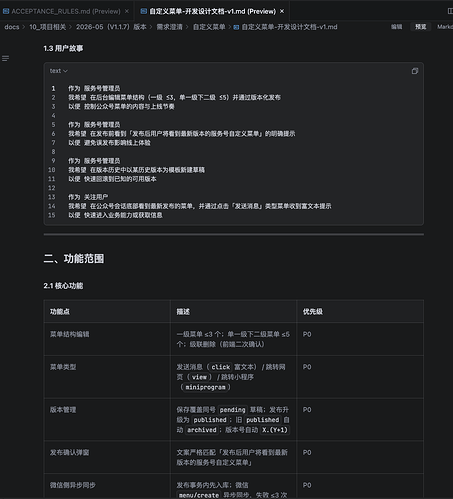The image size is (453, 499).
Task: Open 2026-05 (V1.1.7) 版本 breadcrumb
Action: coord(111,27)
